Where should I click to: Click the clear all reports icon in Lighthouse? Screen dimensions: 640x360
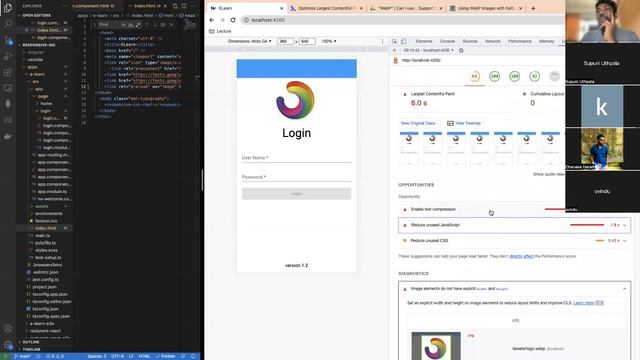click(x=461, y=50)
